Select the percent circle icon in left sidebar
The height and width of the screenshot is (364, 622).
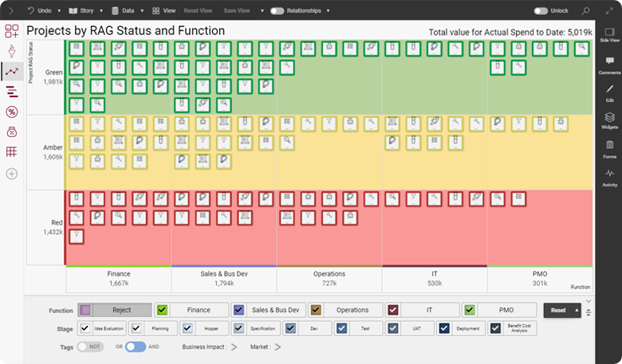12,112
